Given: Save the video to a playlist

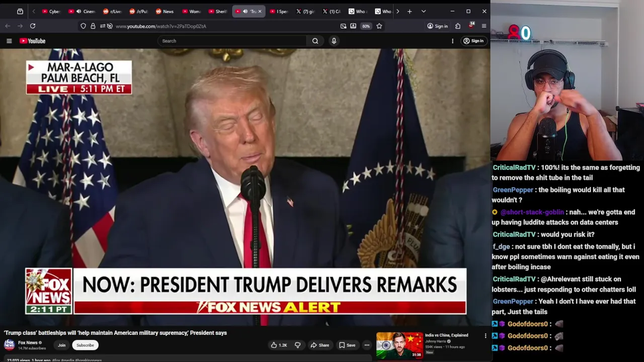Looking at the screenshot, I should (x=347, y=345).
